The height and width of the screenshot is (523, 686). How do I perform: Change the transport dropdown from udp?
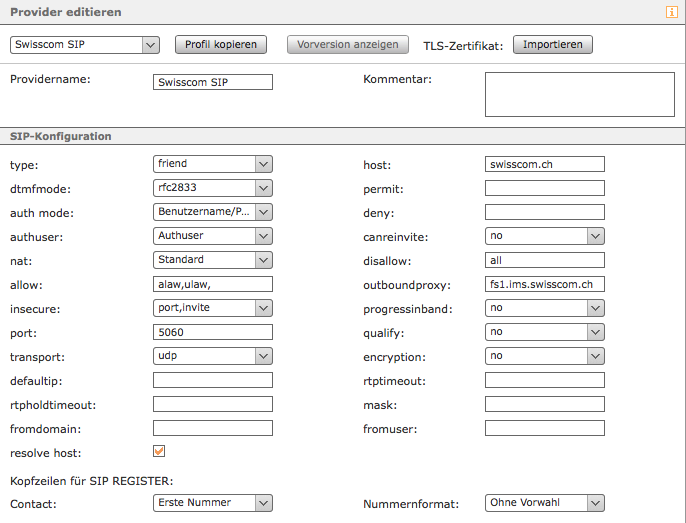point(213,356)
